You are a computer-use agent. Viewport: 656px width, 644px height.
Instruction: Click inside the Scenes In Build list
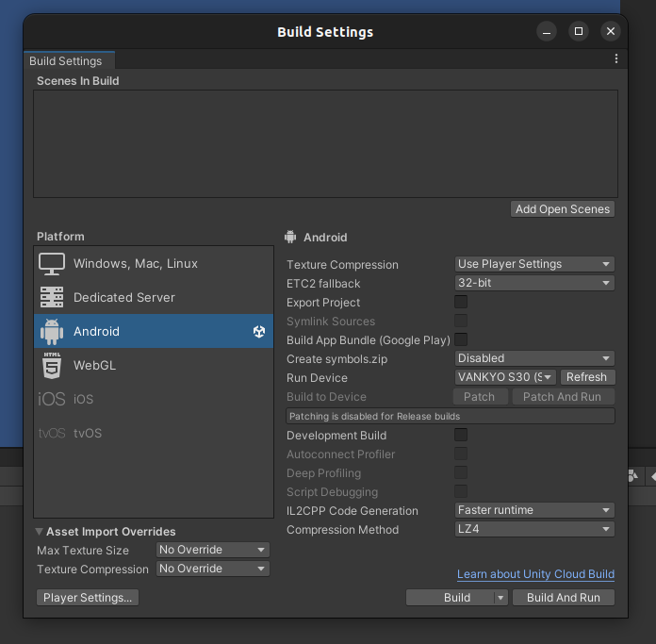click(325, 144)
